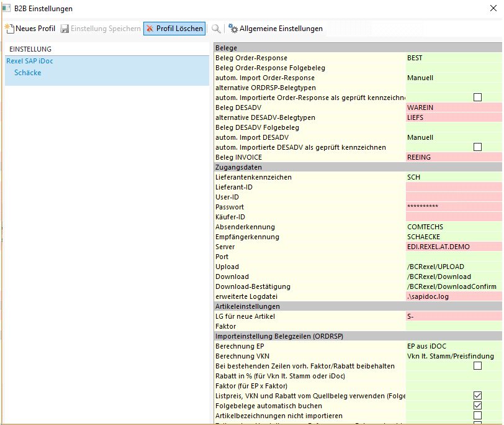Click the Profil Löschen red X icon
The image size is (504, 425).
point(150,29)
